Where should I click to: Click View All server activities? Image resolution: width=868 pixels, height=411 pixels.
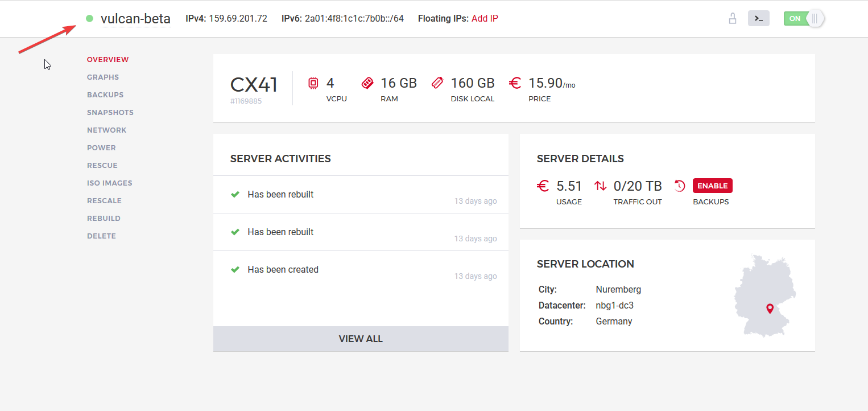click(x=361, y=339)
